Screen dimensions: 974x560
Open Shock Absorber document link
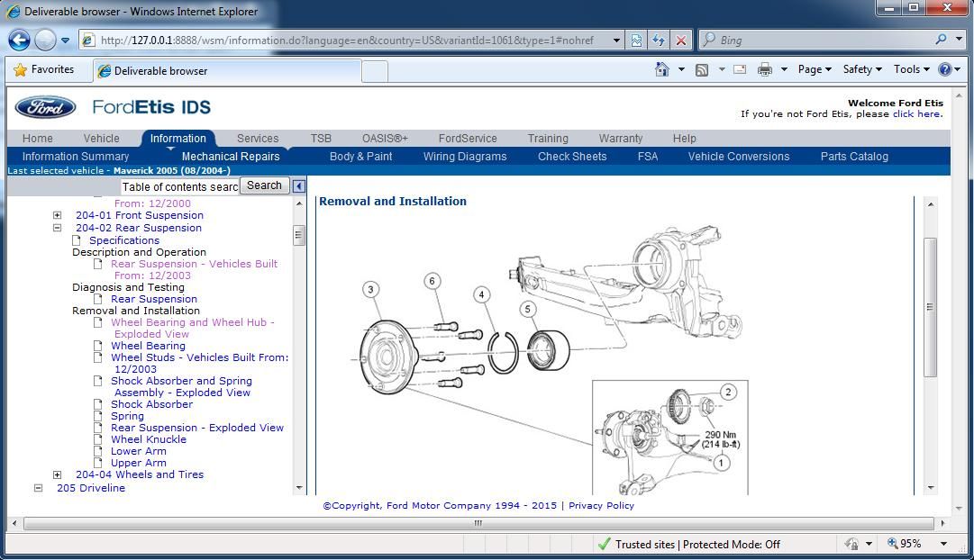151,404
